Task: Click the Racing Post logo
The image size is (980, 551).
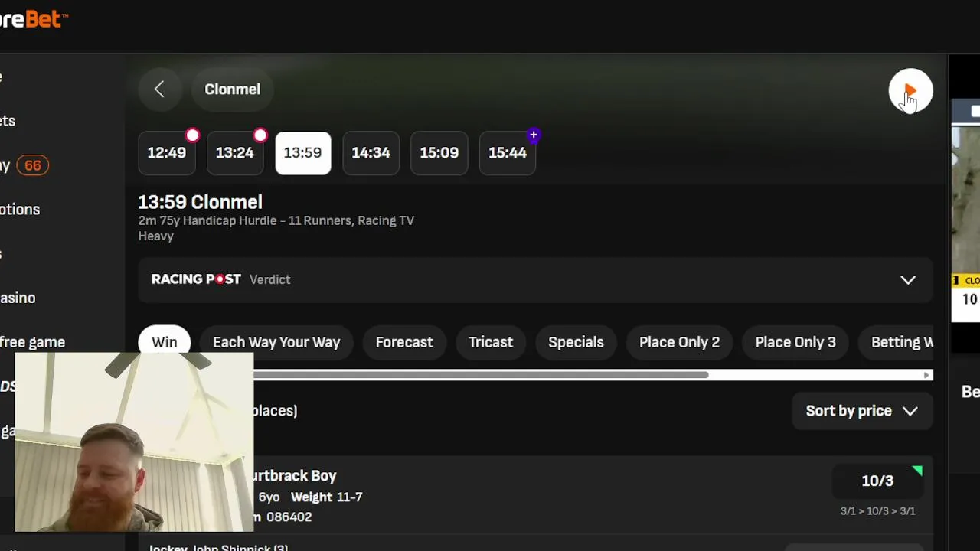Action: point(196,279)
